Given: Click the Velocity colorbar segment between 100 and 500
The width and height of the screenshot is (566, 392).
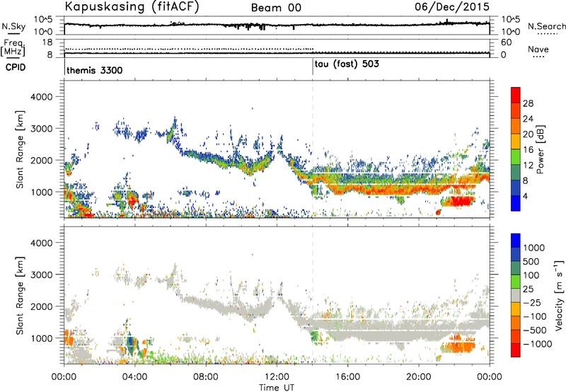Looking at the screenshot, I should (516, 268).
